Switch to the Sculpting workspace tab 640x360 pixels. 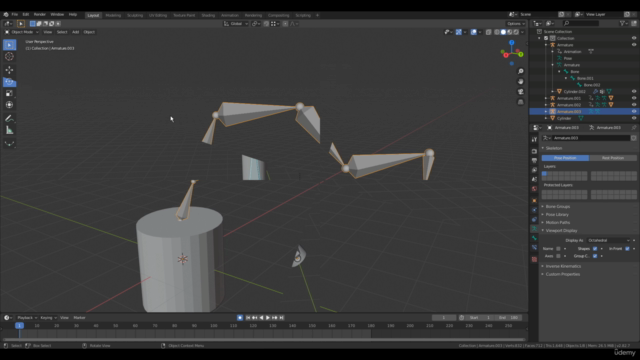[x=135, y=15]
